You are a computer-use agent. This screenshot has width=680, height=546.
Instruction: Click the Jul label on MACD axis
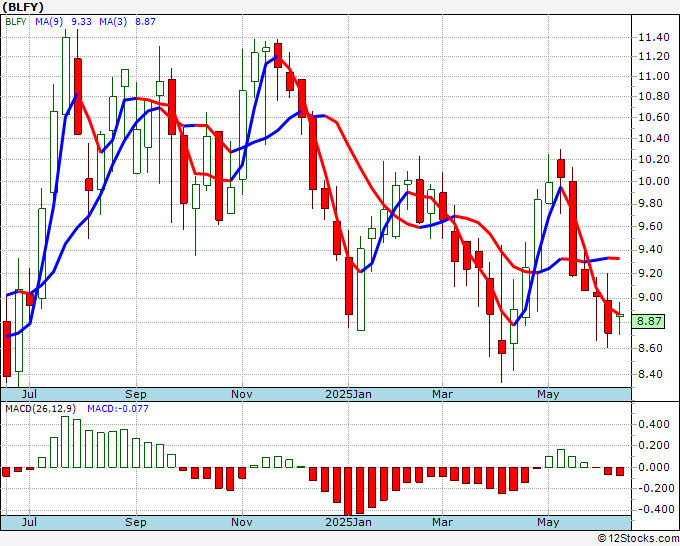(29, 522)
